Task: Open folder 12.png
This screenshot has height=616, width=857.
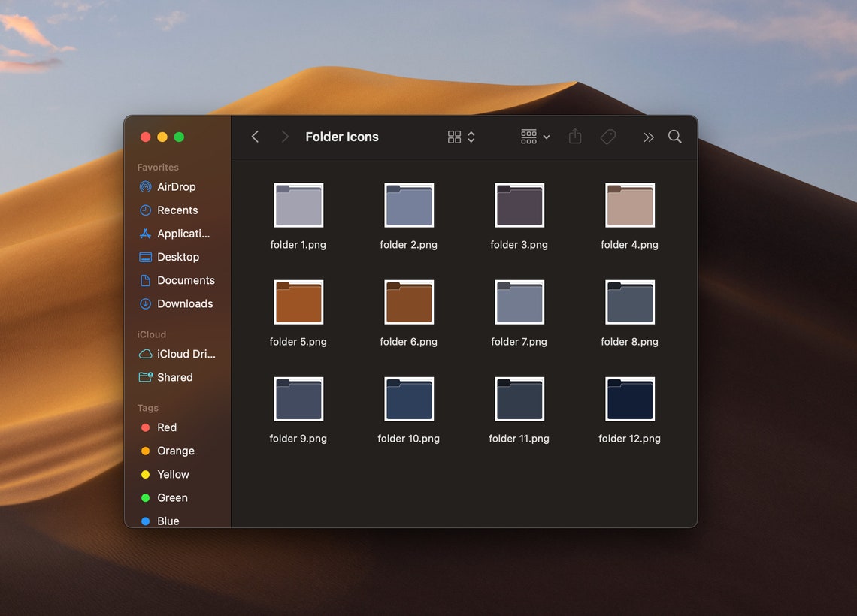Action: coord(629,399)
